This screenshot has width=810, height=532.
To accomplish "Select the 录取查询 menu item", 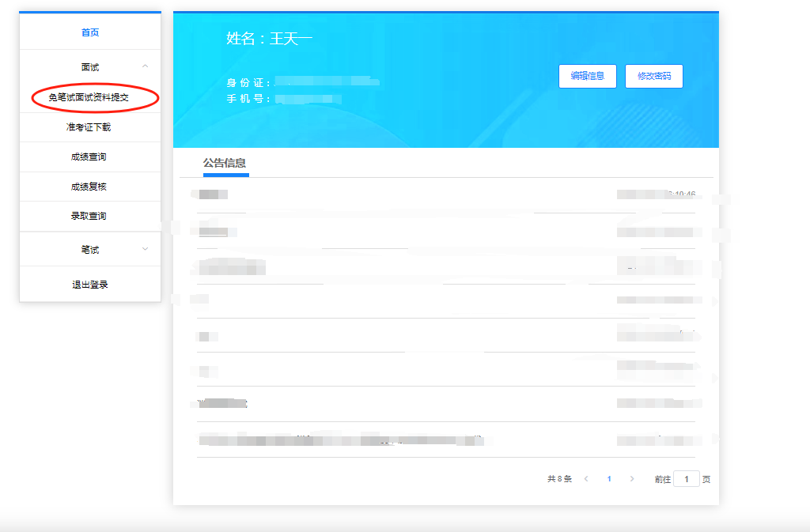I will click(x=89, y=216).
